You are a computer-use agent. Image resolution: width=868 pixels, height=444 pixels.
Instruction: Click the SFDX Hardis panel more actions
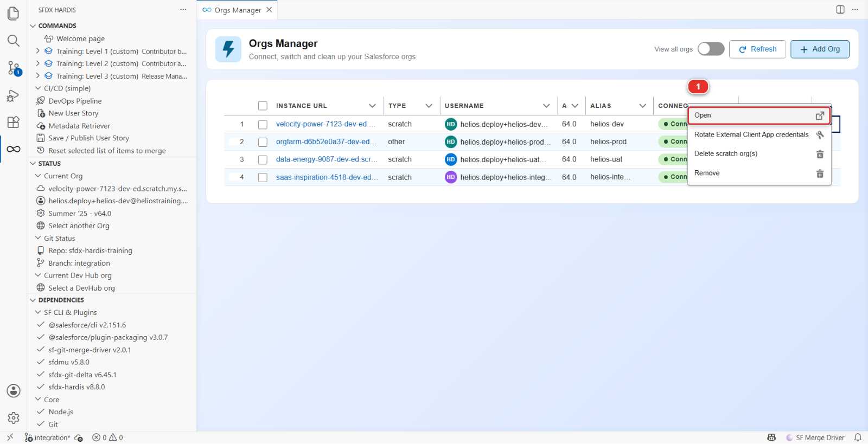[x=183, y=10]
